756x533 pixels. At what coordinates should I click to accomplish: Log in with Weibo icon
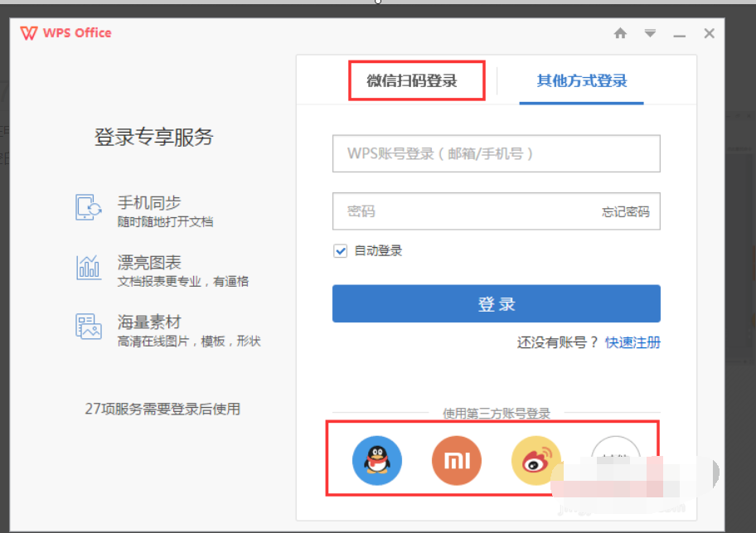(536, 460)
